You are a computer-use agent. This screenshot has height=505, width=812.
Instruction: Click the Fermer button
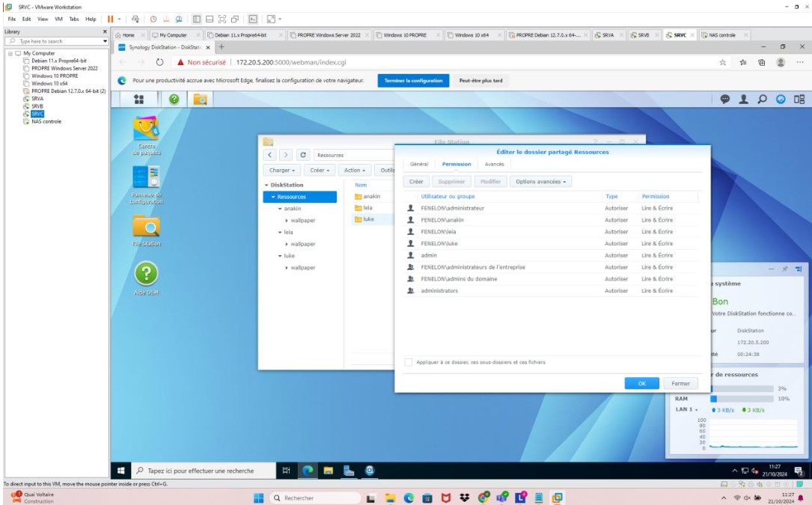[x=680, y=383]
